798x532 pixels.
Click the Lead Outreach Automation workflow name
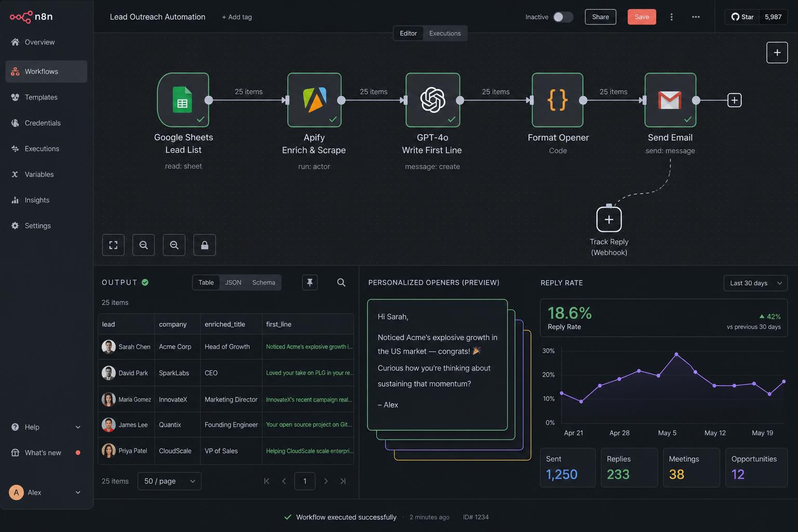[x=157, y=17]
